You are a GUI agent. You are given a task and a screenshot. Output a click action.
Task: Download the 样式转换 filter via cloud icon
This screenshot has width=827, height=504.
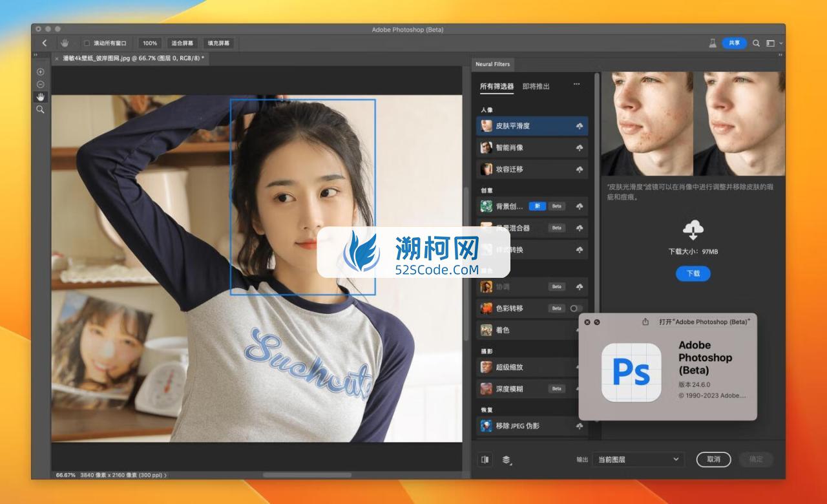580,249
